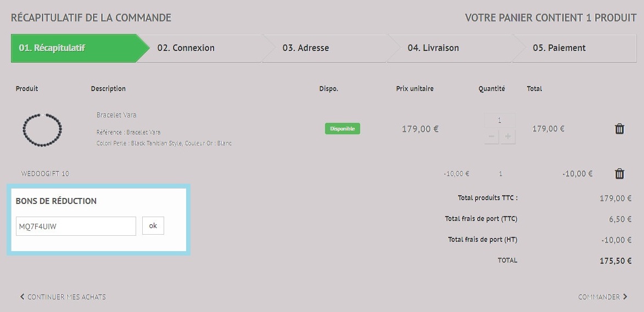Open the Bracelet Vara product thumbnail
Viewport: 644px width, 312px height.
(x=42, y=129)
